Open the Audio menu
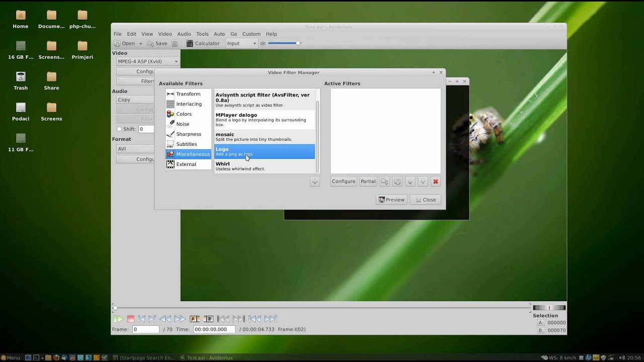The image size is (644, 362). (184, 34)
